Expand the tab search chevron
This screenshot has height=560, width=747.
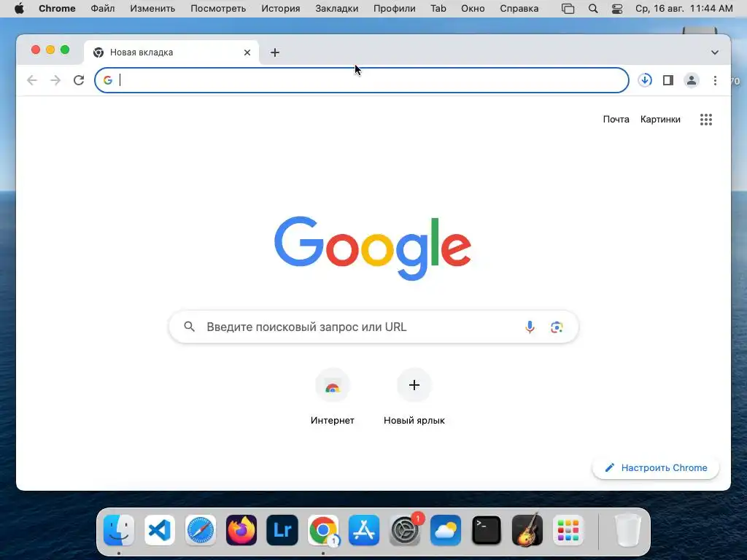(714, 52)
